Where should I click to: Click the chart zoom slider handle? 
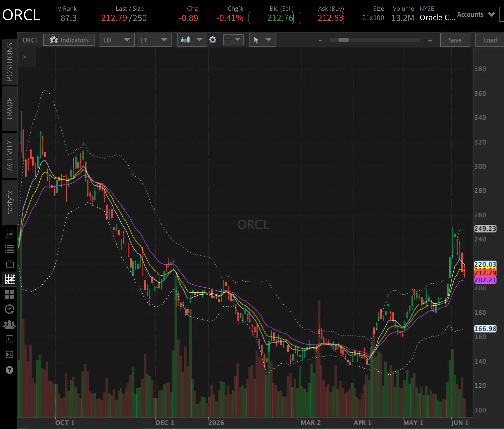click(343, 40)
